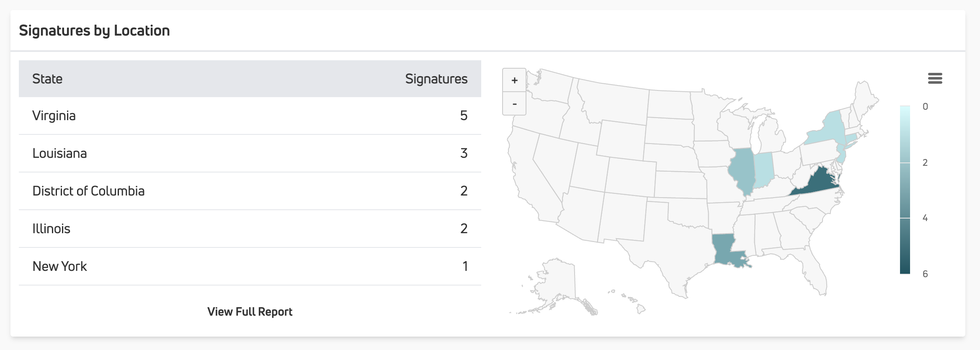Click the darkest legend color segment
The image size is (980, 350).
tap(905, 246)
